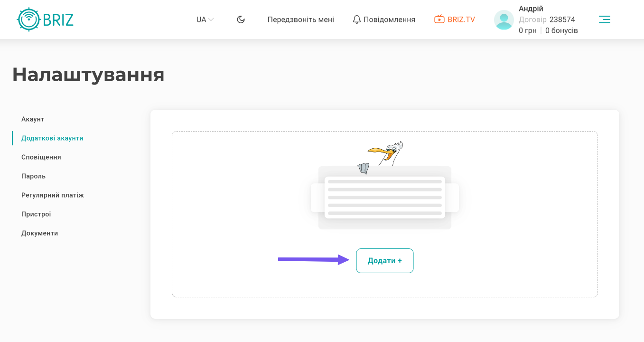Open the 'Регулярний платіж' section

click(53, 195)
